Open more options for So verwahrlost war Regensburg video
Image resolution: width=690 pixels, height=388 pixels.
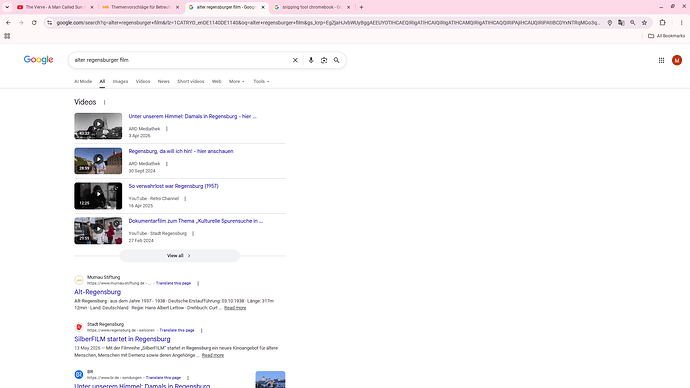tap(185, 199)
